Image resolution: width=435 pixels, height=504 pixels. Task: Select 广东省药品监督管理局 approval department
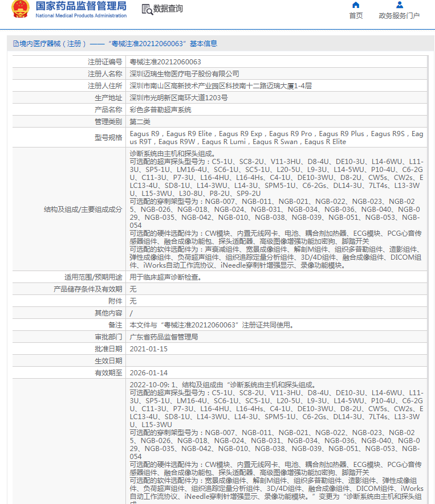click(x=164, y=337)
